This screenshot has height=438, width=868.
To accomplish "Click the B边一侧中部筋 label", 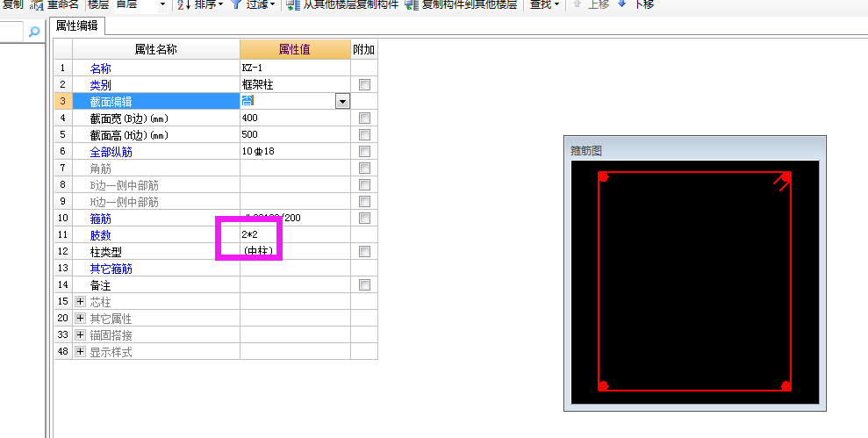I will pyautogui.click(x=124, y=185).
